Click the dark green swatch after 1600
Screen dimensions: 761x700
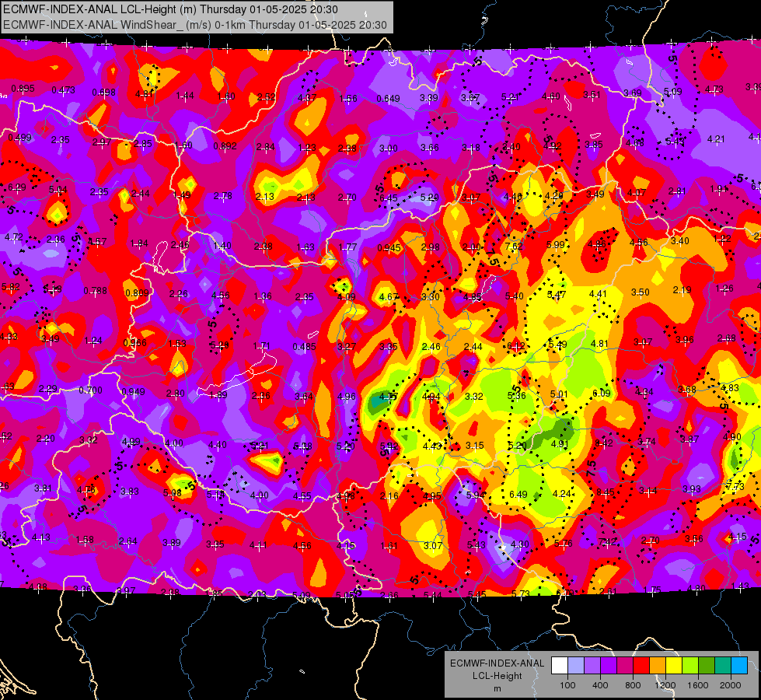(707, 665)
